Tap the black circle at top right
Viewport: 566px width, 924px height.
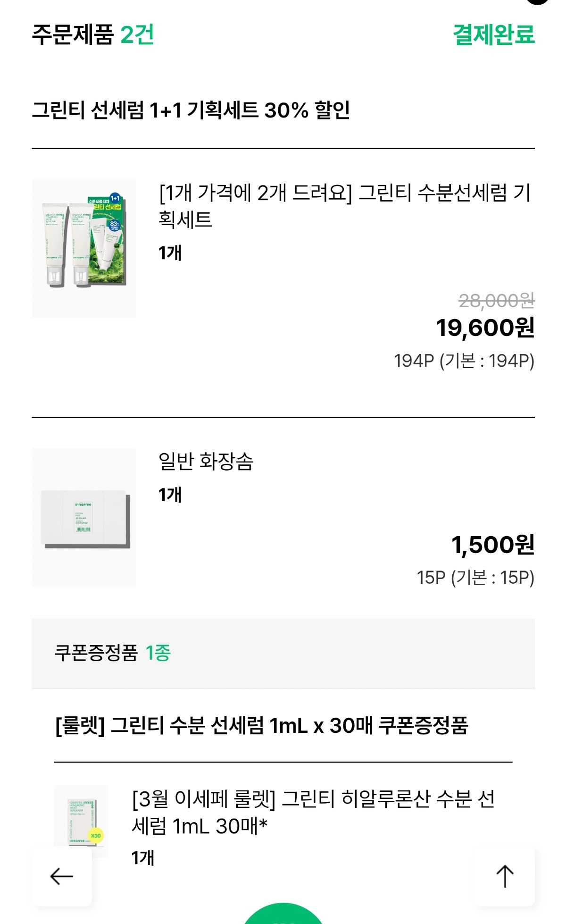click(538, 1)
